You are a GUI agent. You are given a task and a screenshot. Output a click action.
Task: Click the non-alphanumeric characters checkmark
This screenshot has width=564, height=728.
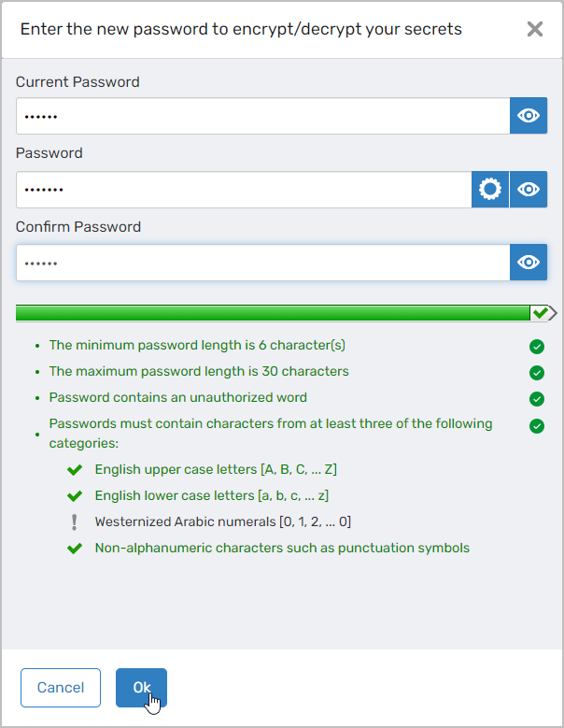pyautogui.click(x=76, y=548)
